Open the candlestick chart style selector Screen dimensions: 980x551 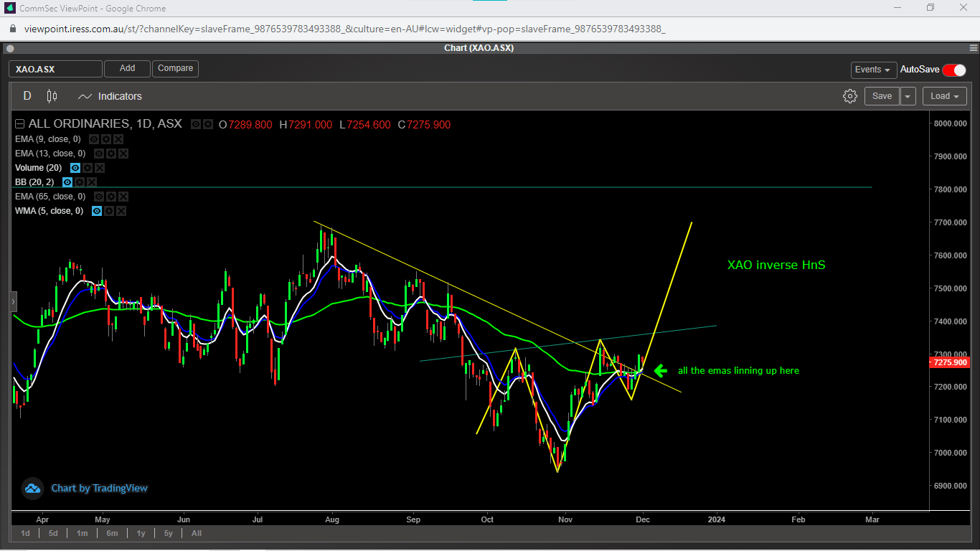pos(52,96)
